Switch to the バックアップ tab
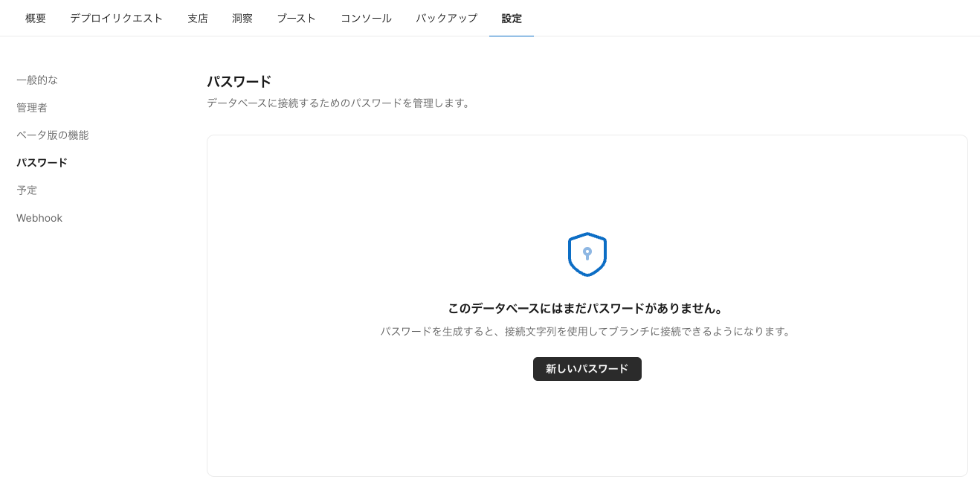Screen dimensions: 980x488 point(447,19)
